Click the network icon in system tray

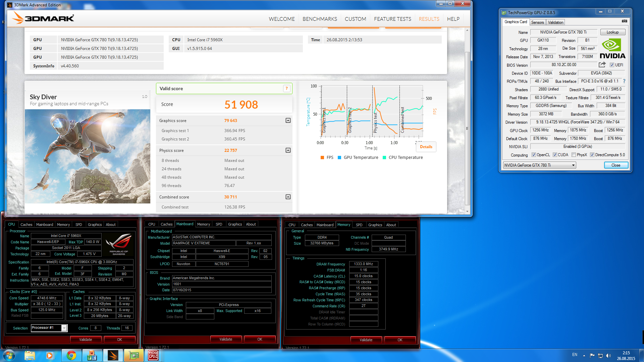click(x=600, y=355)
